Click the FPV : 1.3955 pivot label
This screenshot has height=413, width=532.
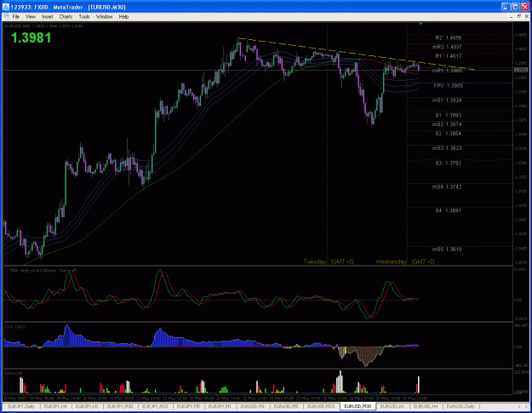(449, 85)
